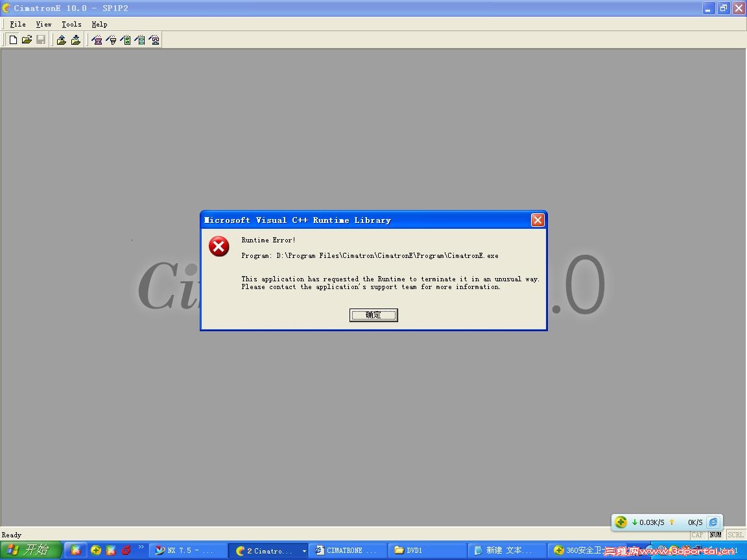The height and width of the screenshot is (560, 747).
Task: Click the NUM status bar indicator
Action: (716, 535)
